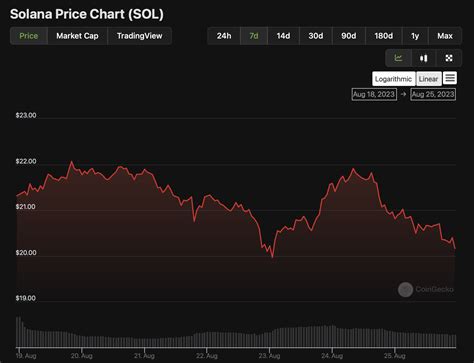Enable Logarithmic scale
This screenshot has height=363, width=474.
394,79
